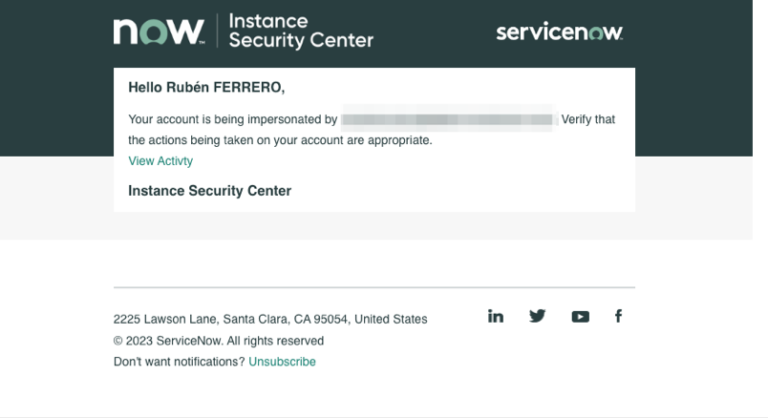Click the "Don't want notifications?" text

(x=179, y=361)
